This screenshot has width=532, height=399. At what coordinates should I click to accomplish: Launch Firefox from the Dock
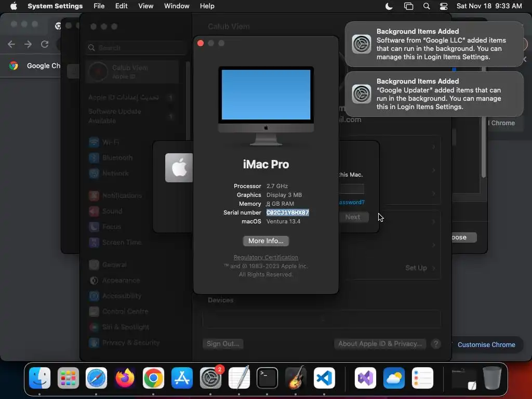click(125, 378)
